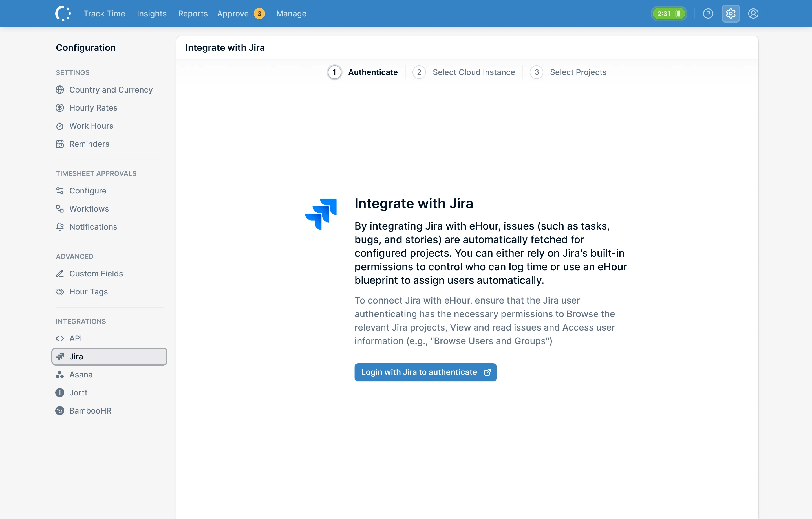Open the Track Time menu
This screenshot has height=519, width=812.
(x=104, y=14)
